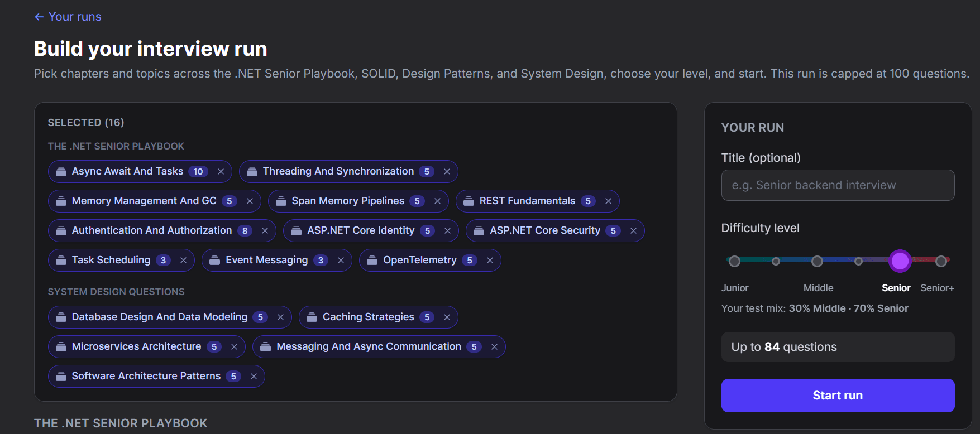Click the SYSTEM DESIGN QUESTIONS heading

point(116,292)
